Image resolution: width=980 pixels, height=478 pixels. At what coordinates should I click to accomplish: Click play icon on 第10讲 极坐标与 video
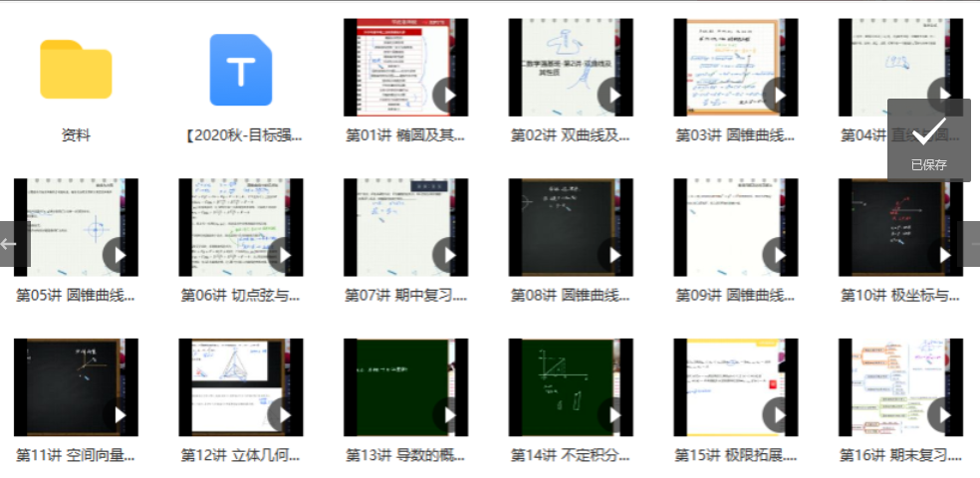944,255
